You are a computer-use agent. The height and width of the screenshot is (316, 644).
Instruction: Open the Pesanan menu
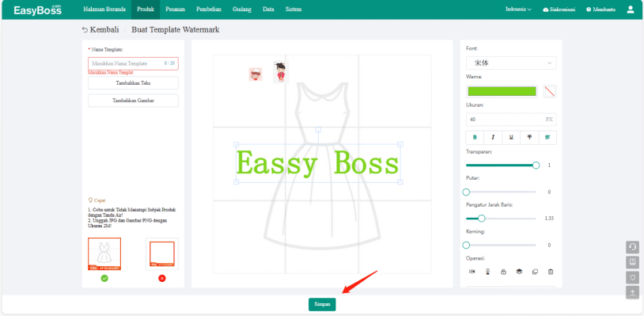click(175, 10)
